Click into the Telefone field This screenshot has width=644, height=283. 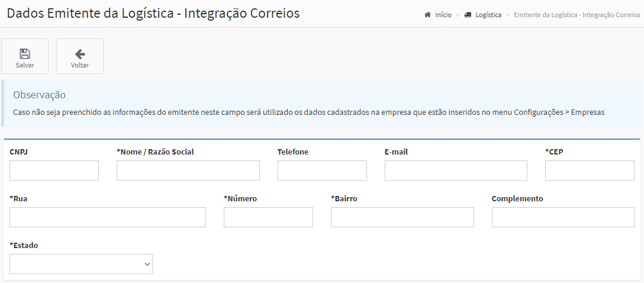click(x=322, y=171)
